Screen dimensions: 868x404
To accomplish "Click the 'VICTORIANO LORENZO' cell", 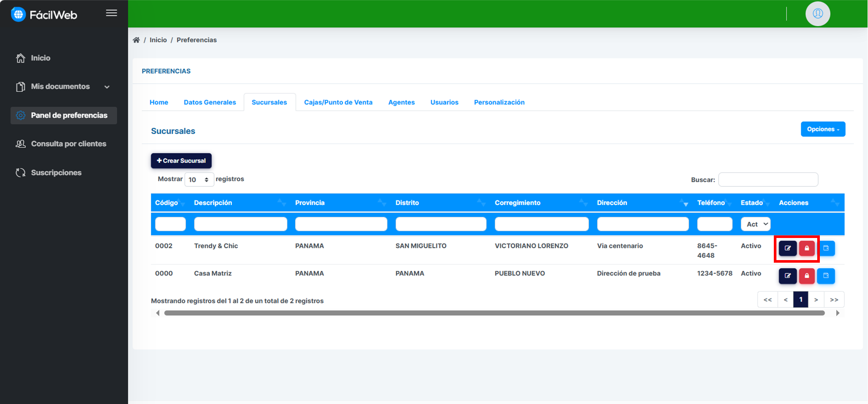I will click(x=532, y=246).
